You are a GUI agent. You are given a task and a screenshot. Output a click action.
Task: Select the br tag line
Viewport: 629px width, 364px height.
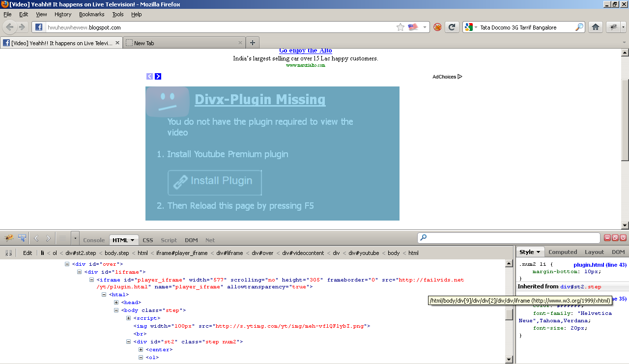139,334
